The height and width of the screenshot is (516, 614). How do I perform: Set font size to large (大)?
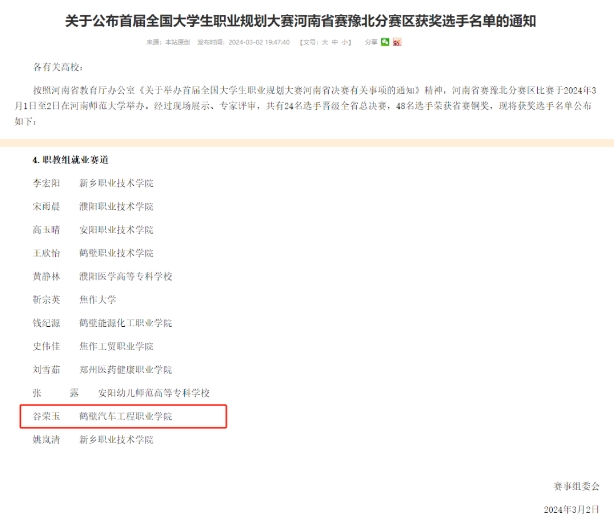click(x=325, y=42)
